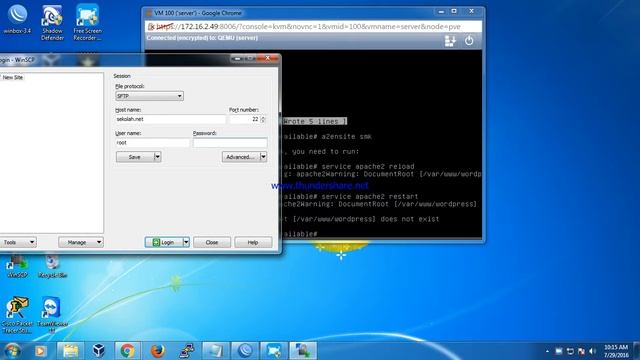The image size is (640, 360).
Task: Expand the Save button dropdown arrow
Action: [x=157, y=157]
